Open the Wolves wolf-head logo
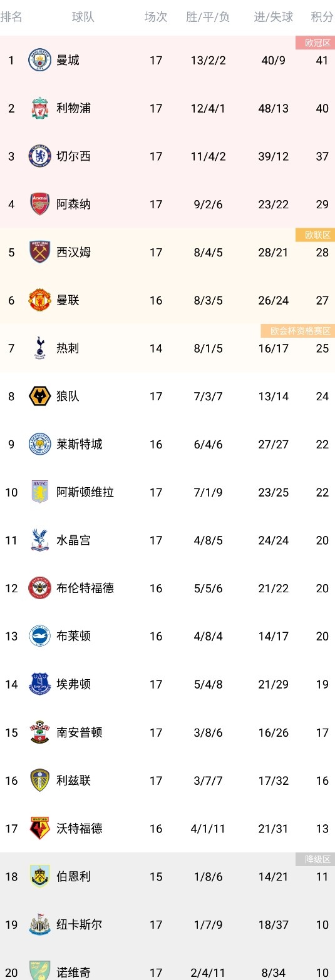The image size is (335, 980). point(40,397)
